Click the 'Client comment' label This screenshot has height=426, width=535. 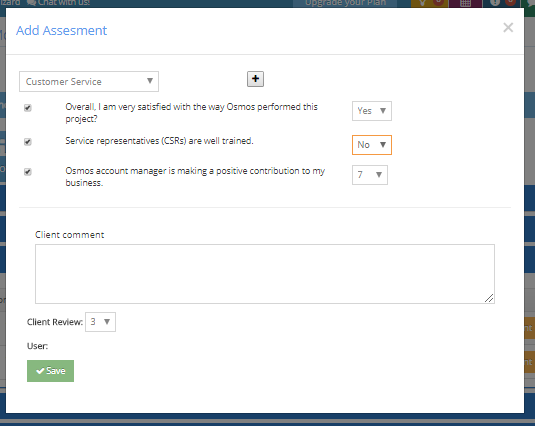coord(70,235)
